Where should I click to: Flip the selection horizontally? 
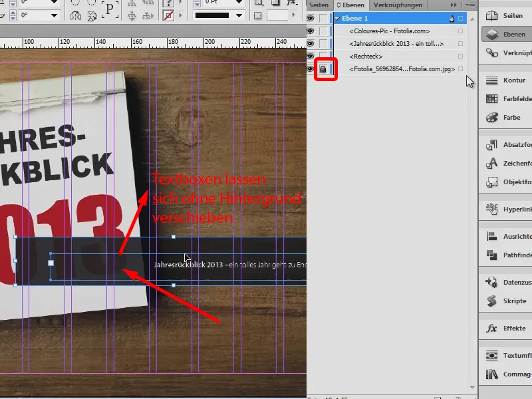pyautogui.click(x=75, y=15)
